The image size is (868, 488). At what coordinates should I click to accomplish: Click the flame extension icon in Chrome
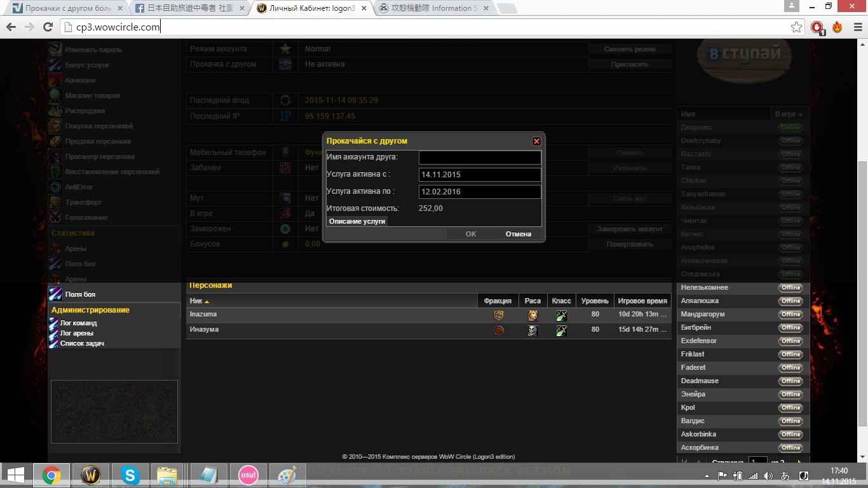[x=837, y=27]
